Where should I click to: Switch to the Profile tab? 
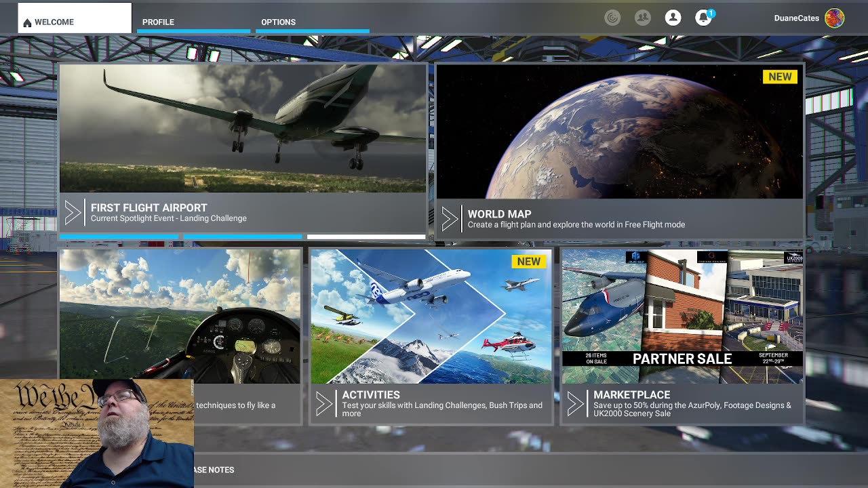pyautogui.click(x=193, y=22)
